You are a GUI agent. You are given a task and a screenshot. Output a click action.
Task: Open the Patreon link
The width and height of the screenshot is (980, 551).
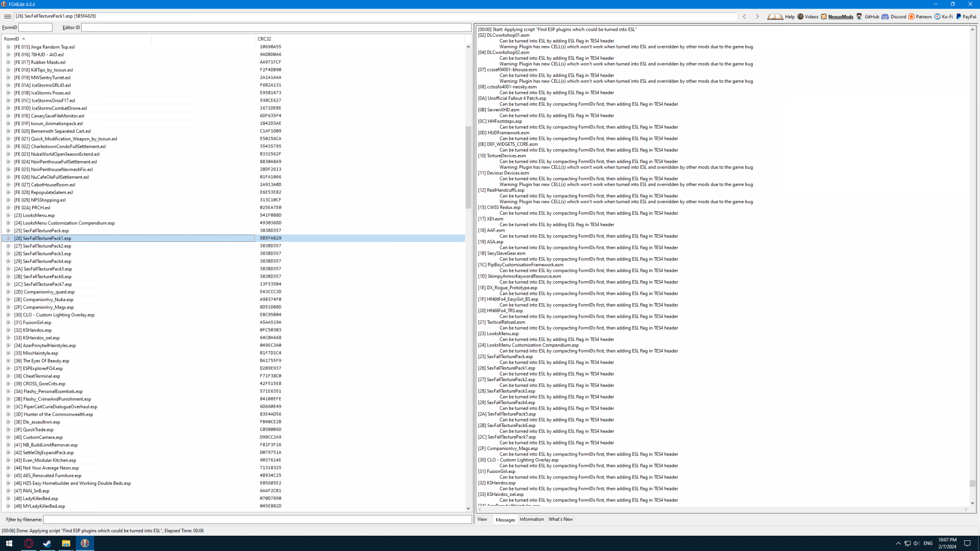[x=920, y=16]
